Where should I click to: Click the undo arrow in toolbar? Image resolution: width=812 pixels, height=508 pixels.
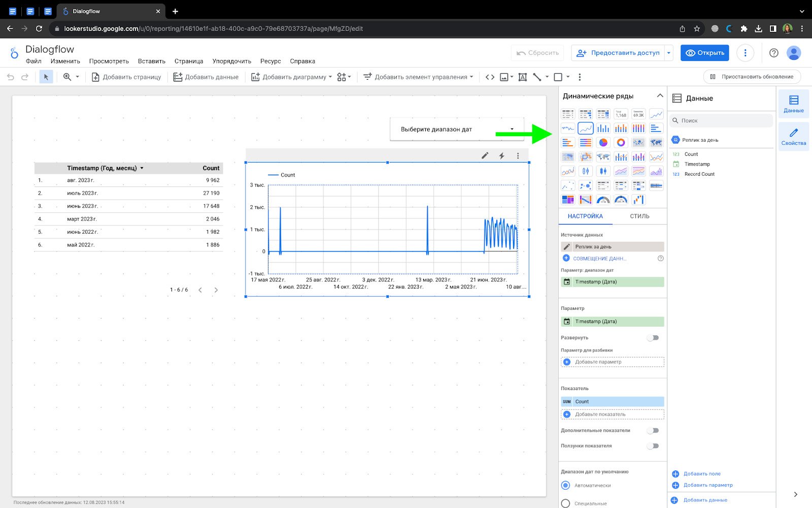click(11, 77)
